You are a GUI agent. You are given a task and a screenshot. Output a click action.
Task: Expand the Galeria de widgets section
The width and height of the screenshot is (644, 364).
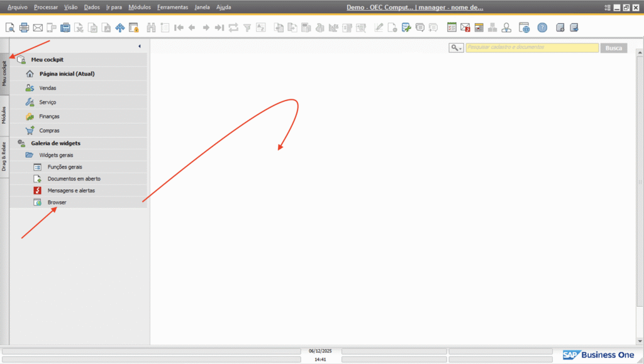[55, 143]
